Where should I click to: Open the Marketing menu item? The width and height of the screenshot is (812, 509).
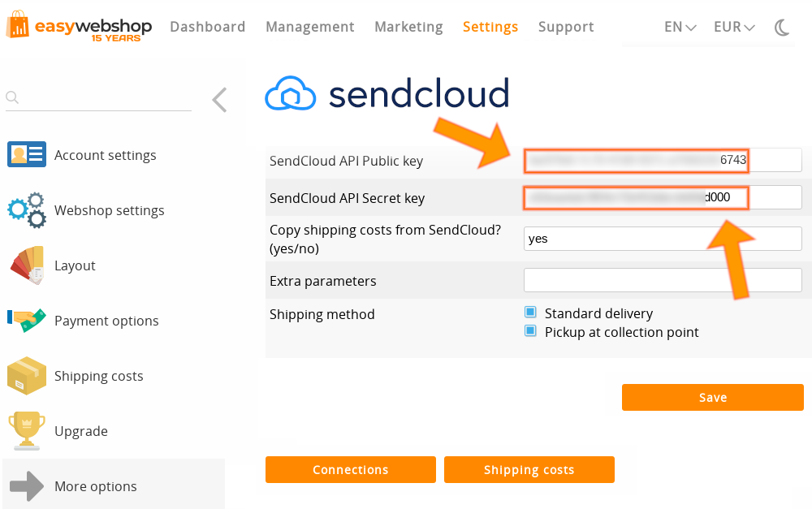[408, 27]
